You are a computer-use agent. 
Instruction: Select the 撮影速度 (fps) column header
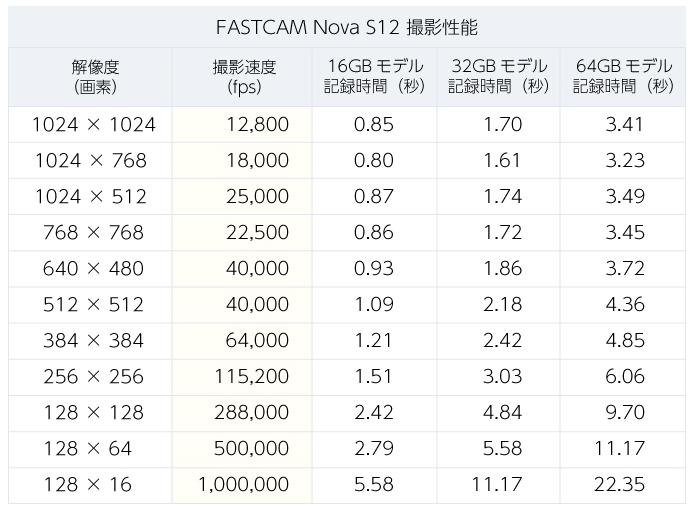pos(244,77)
